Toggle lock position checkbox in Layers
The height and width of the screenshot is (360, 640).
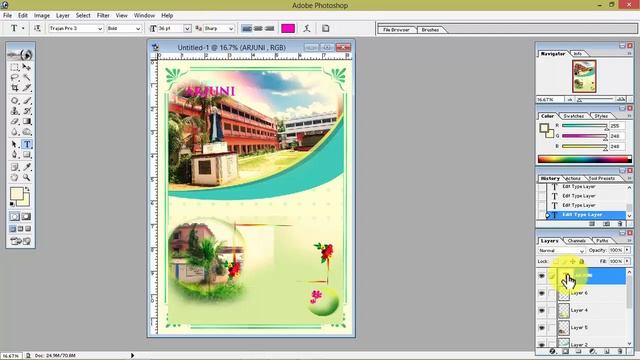(573, 261)
